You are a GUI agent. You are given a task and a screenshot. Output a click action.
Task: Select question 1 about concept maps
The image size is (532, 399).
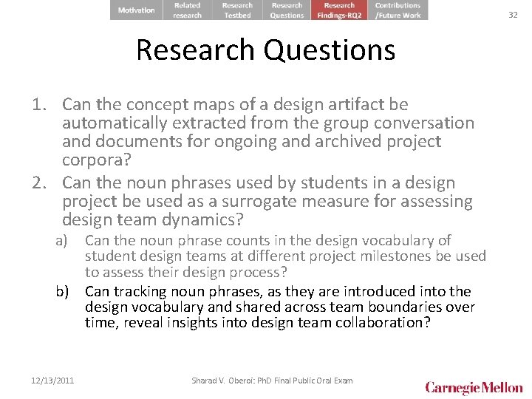[253, 132]
